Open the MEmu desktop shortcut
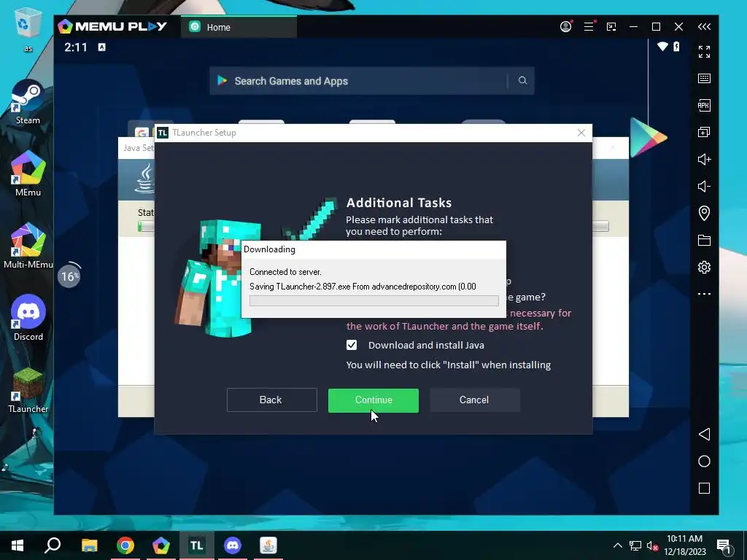Screen dimensions: 747x560 (28, 174)
